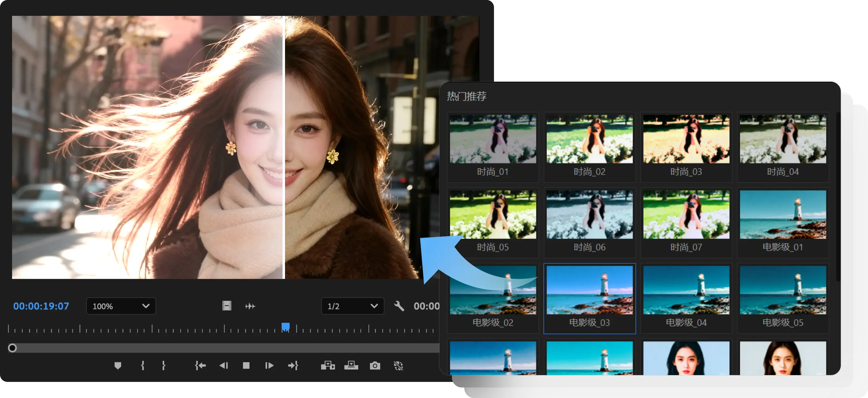The image size is (868, 398).
Task: Click the blue playhead on timeline ruler
Action: [x=285, y=327]
